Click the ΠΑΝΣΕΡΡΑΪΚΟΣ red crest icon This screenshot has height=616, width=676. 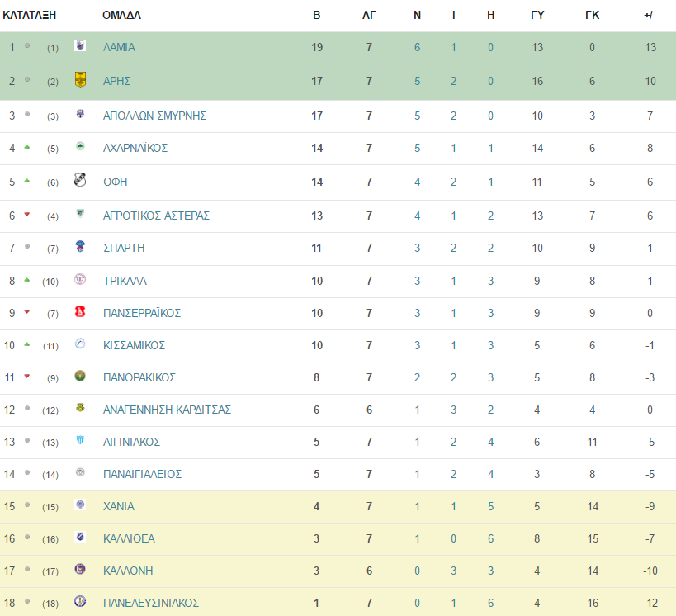click(80, 311)
